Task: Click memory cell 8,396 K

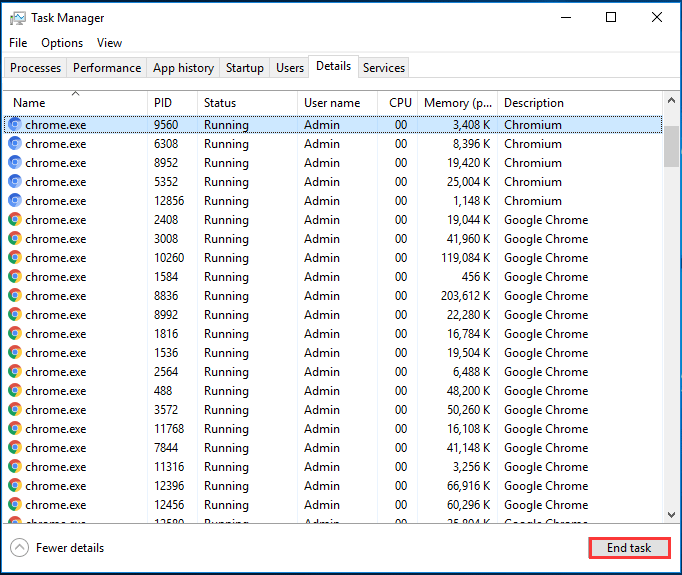Action: [x=471, y=144]
